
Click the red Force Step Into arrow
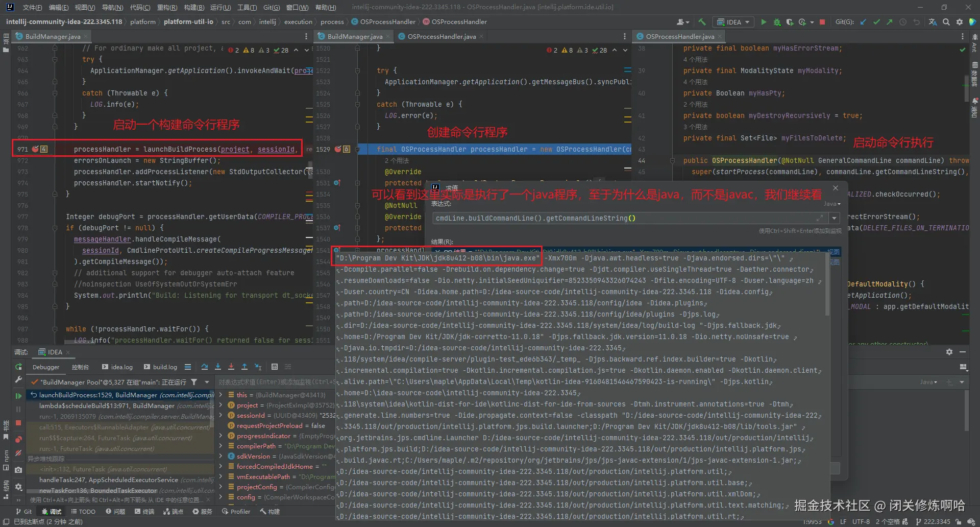(231, 367)
